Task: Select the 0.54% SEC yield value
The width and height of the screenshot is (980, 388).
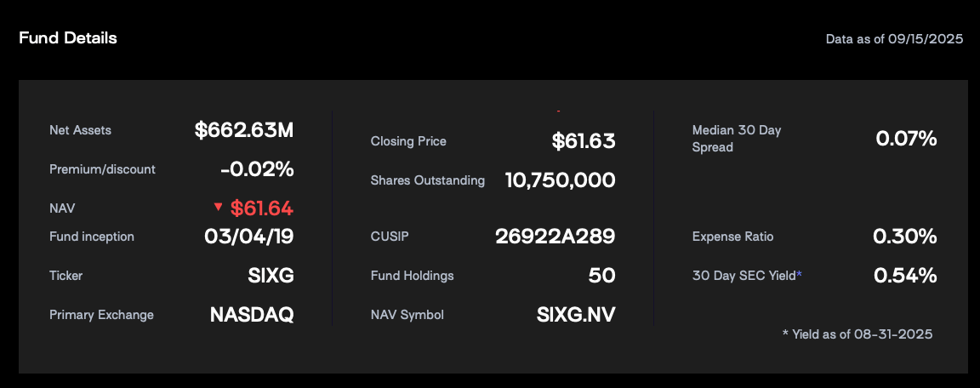Action: point(905,276)
